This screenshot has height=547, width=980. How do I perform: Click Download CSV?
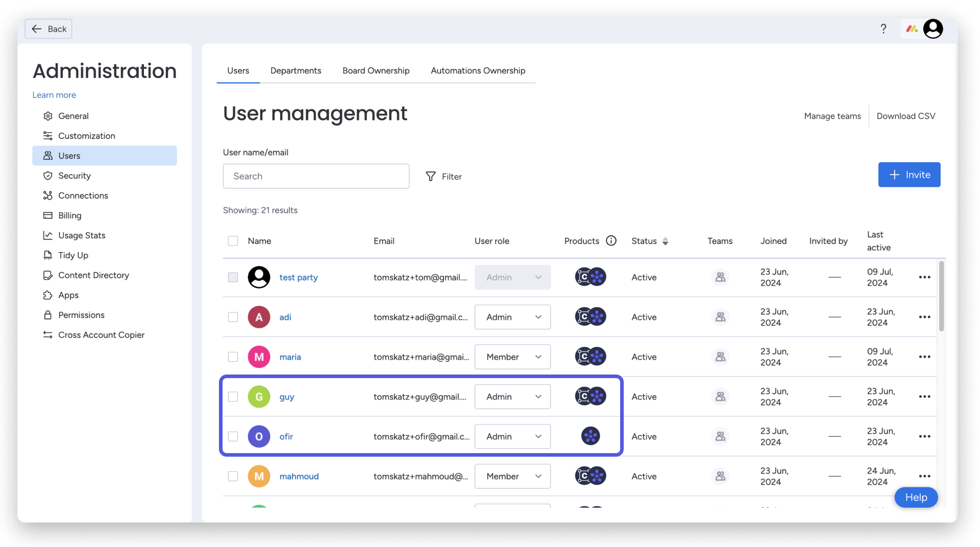point(906,116)
